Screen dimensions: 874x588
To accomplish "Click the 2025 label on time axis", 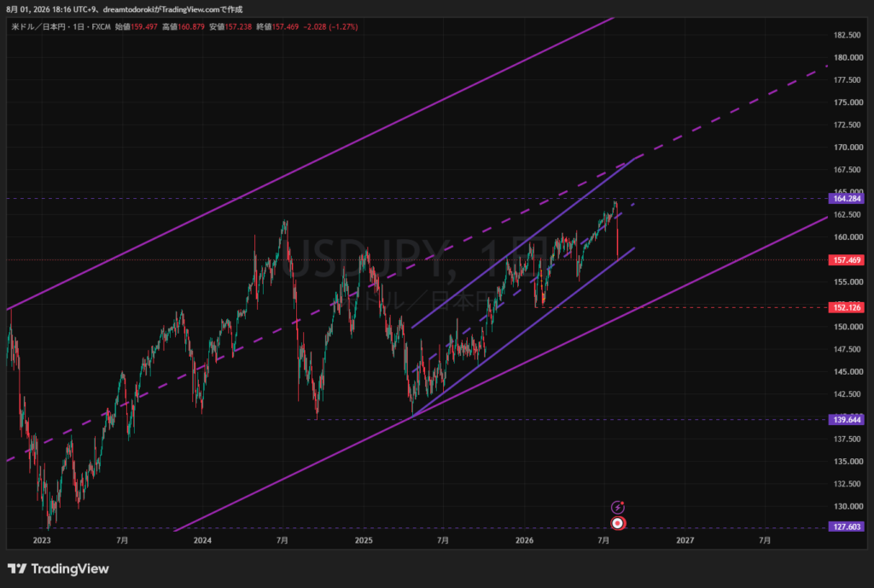I will pos(364,540).
